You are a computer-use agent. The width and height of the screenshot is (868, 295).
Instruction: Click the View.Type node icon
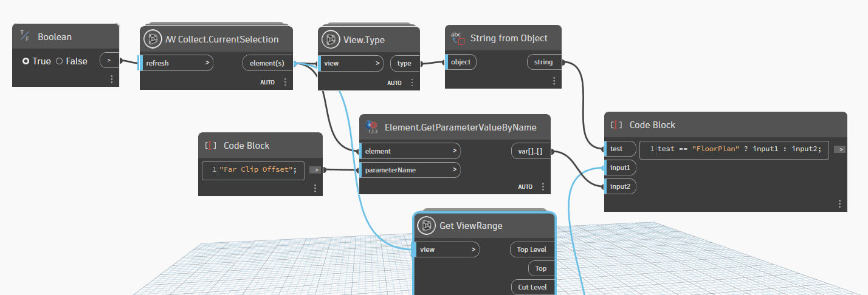point(330,39)
